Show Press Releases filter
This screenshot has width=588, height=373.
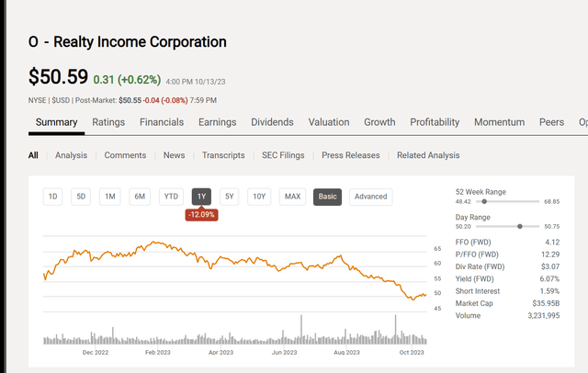click(x=351, y=155)
